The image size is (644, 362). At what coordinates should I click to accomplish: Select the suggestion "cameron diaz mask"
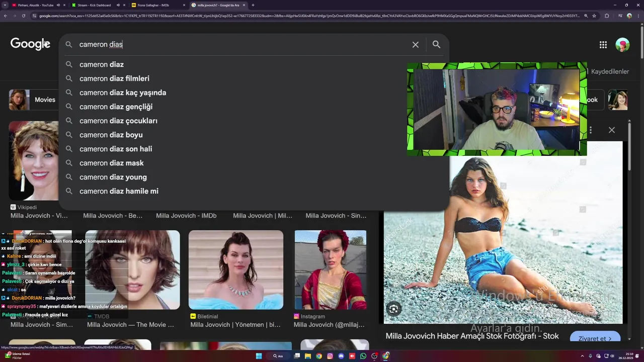tap(254, 163)
